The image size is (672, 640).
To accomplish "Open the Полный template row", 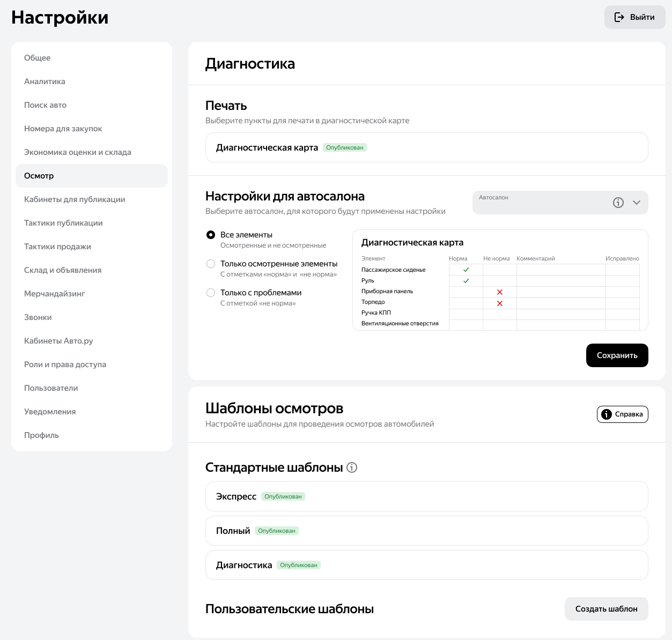I will [427, 531].
